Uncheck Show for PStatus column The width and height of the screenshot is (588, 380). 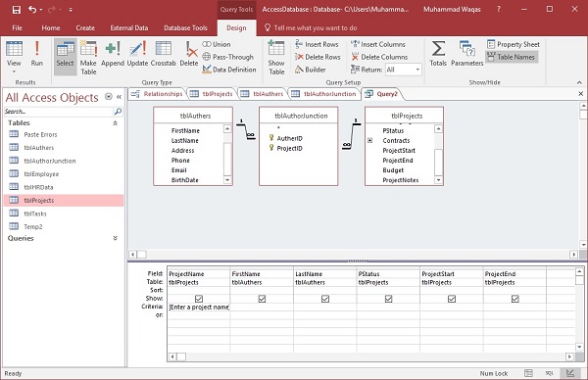point(388,299)
